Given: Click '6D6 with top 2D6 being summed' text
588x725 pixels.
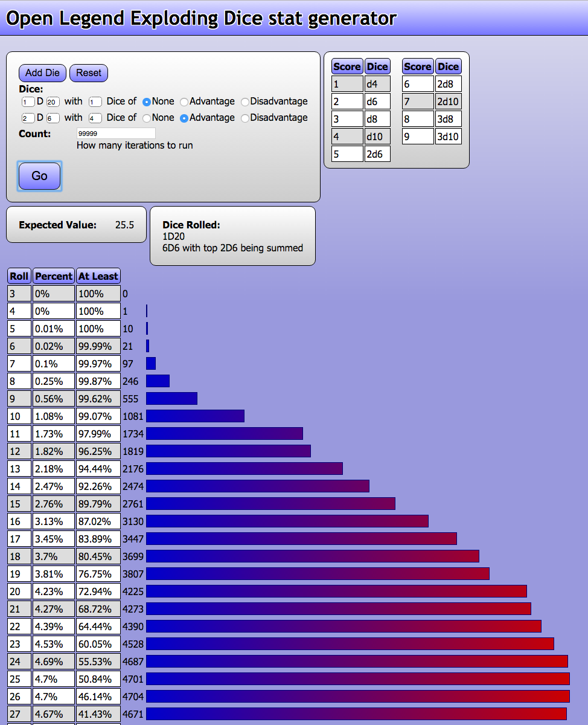Looking at the screenshot, I should [x=232, y=248].
